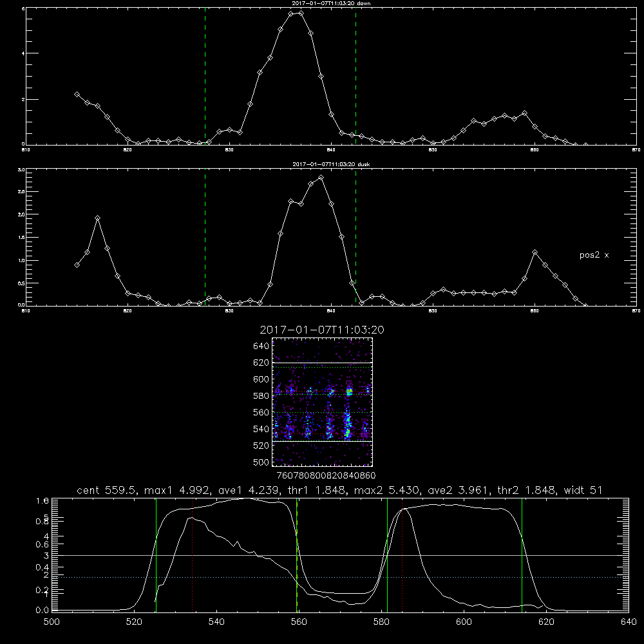Image resolution: width=644 pixels, height=644 pixels.
Task: Select 'max2 5.430' in stats header
Action: coord(386,490)
